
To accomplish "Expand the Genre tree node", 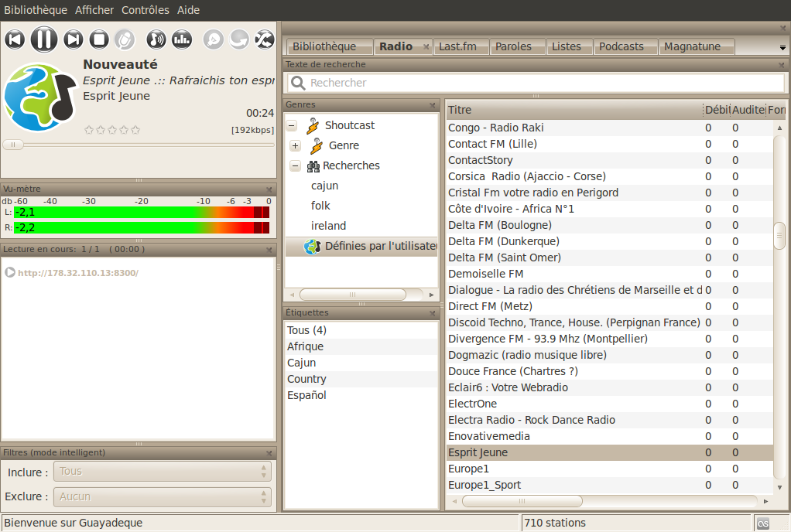I will 295,145.
